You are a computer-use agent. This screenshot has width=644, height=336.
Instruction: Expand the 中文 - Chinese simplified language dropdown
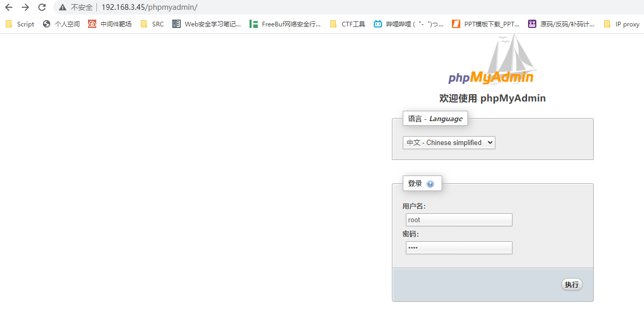click(x=449, y=142)
